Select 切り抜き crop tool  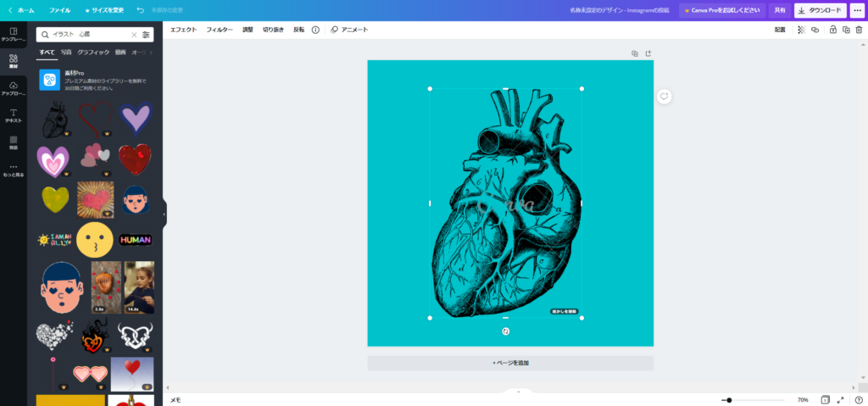[x=273, y=30]
